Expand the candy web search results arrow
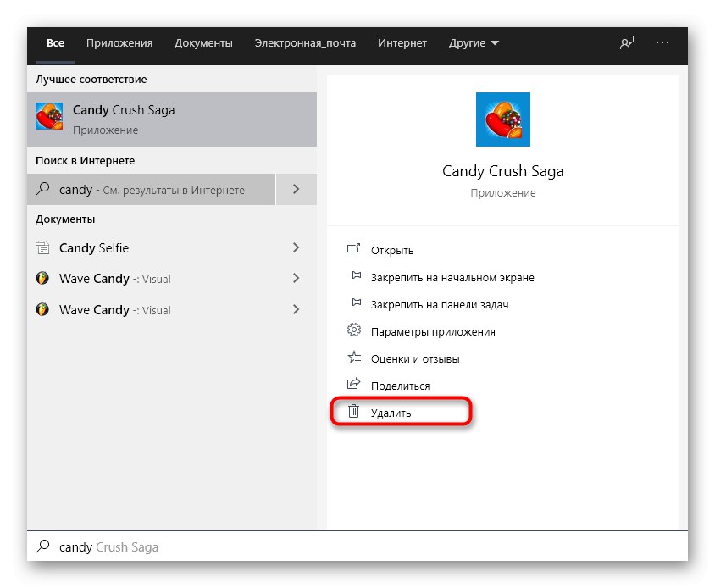The image size is (715, 588). [296, 189]
